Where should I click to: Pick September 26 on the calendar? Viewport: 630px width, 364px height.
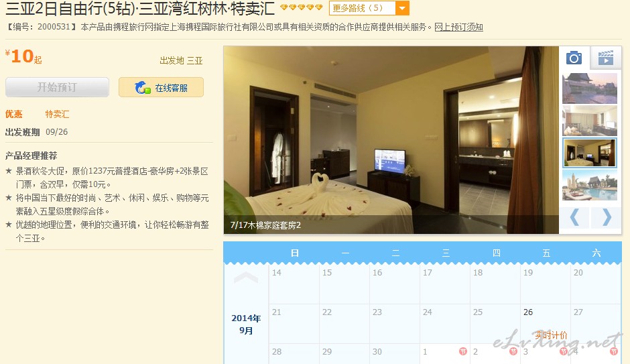[546, 323]
